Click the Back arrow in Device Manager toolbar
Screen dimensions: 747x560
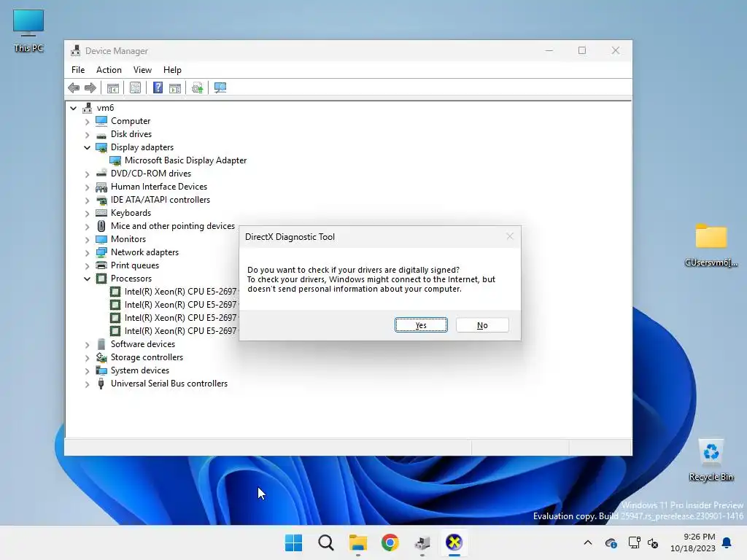(74, 87)
